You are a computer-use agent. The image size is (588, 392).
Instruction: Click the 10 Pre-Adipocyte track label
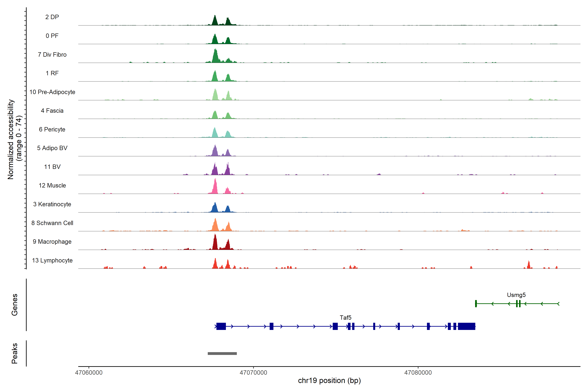coord(52,92)
